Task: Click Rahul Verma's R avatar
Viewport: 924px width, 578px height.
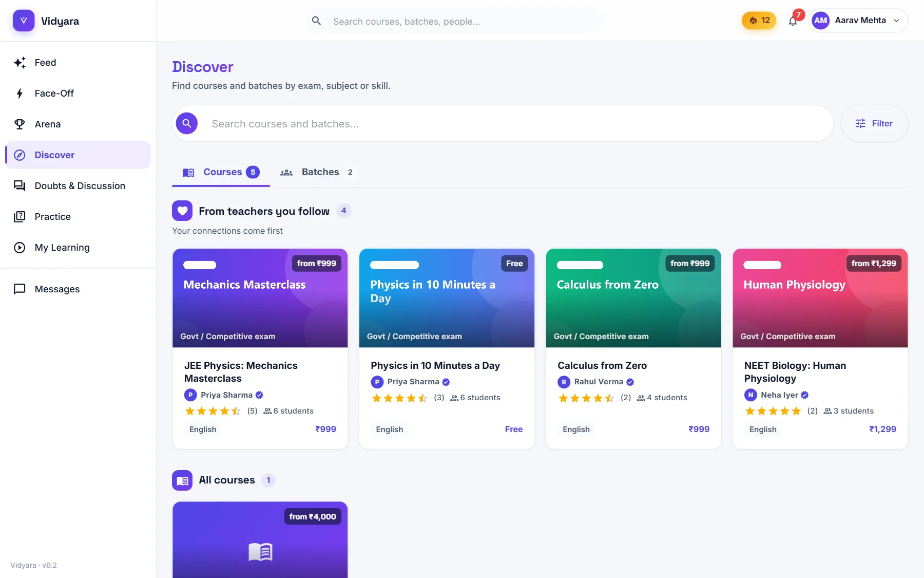Action: tap(564, 382)
